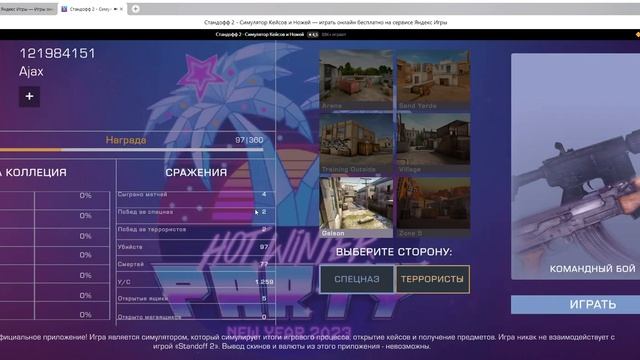Select ТЕРРОРИСТЫ side
This screenshot has height=360, width=640.
click(x=433, y=279)
